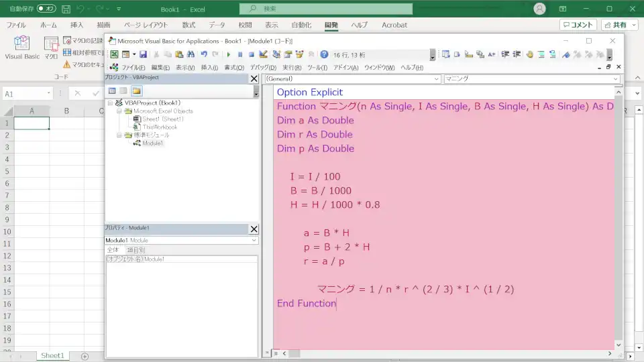Click View Code button in Project Explorer

coord(112,90)
